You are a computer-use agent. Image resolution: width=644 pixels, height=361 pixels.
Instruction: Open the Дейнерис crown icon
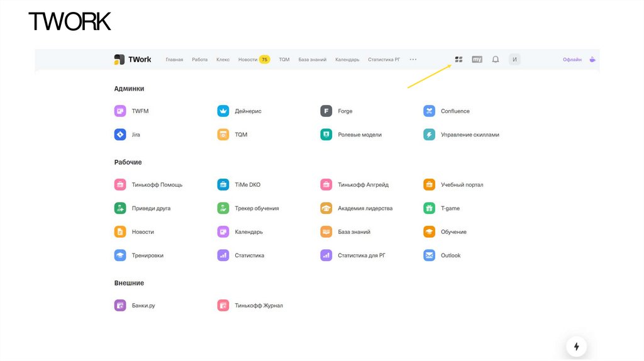[223, 111]
